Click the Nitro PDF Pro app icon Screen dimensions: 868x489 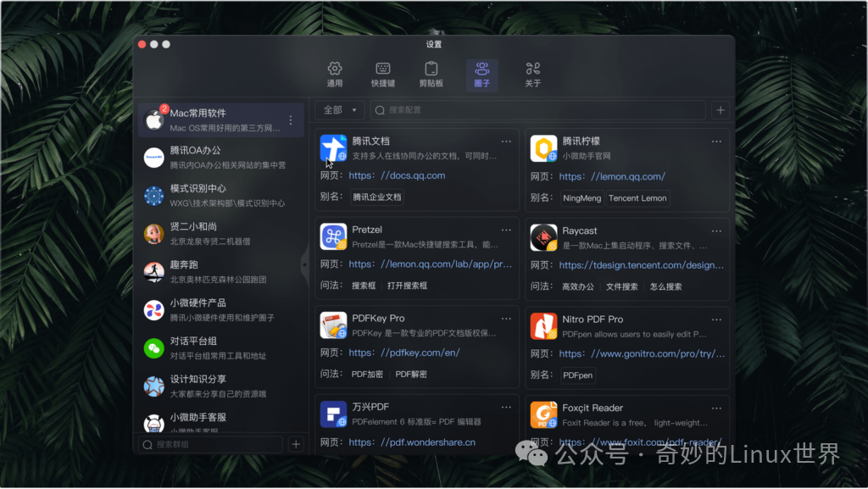(543, 325)
